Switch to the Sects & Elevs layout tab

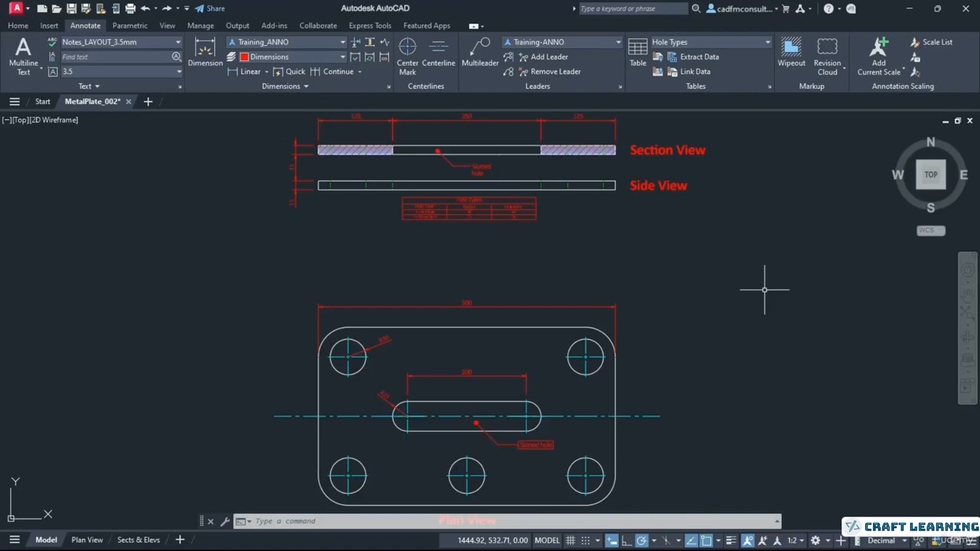tap(139, 540)
